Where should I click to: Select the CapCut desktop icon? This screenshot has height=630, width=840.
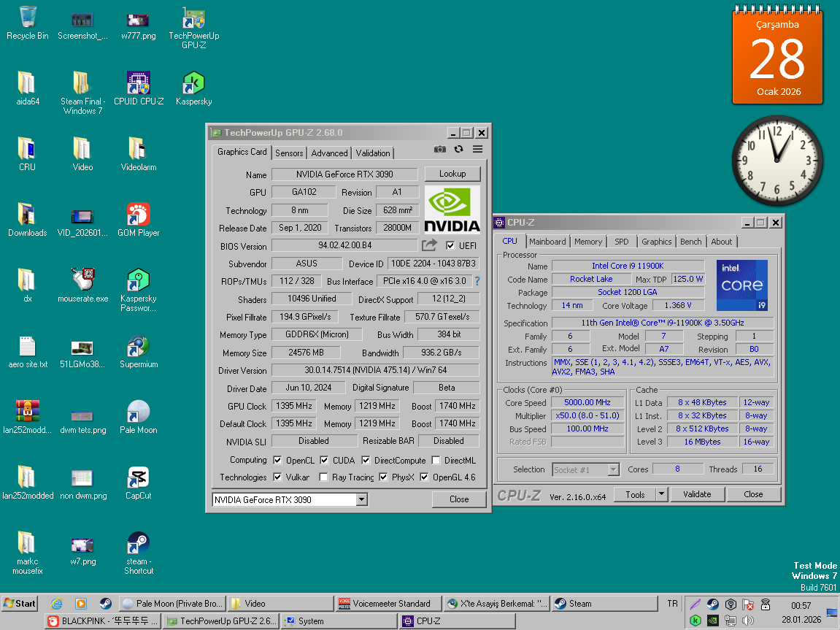point(138,483)
